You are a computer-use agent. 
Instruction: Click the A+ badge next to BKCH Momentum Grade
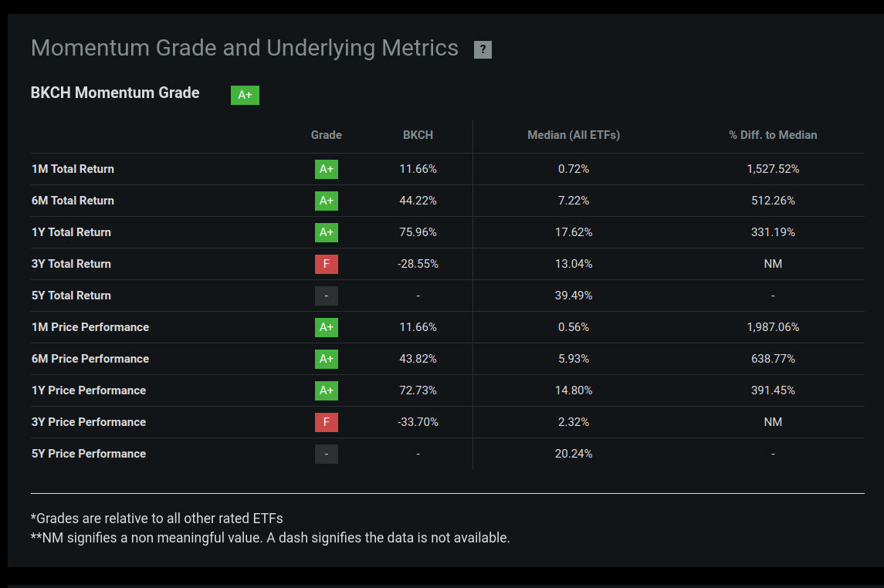[x=245, y=95]
